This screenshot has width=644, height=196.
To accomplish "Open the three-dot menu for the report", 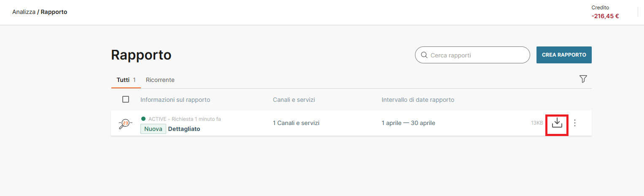I will 574,123.
